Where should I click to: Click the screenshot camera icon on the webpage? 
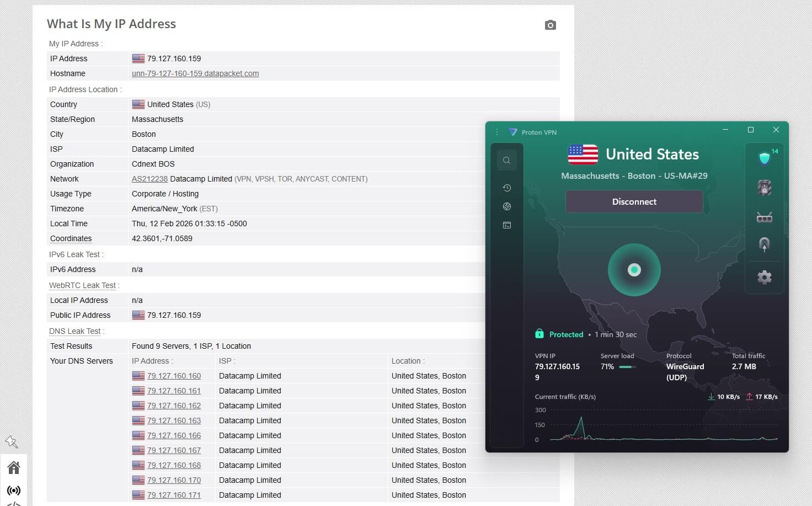click(x=550, y=25)
